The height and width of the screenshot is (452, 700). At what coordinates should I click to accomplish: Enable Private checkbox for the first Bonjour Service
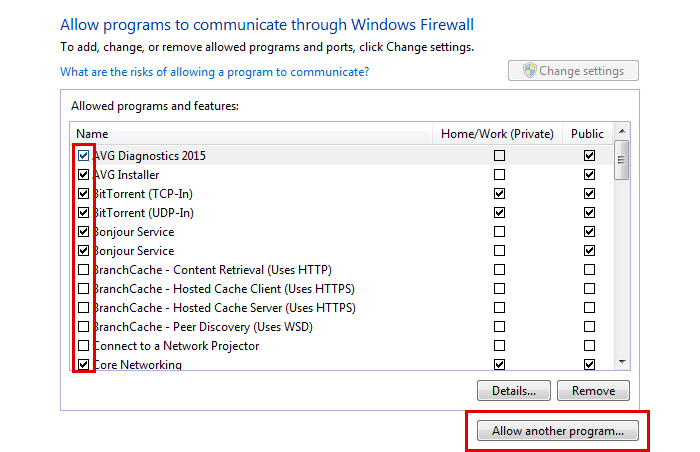tap(499, 232)
